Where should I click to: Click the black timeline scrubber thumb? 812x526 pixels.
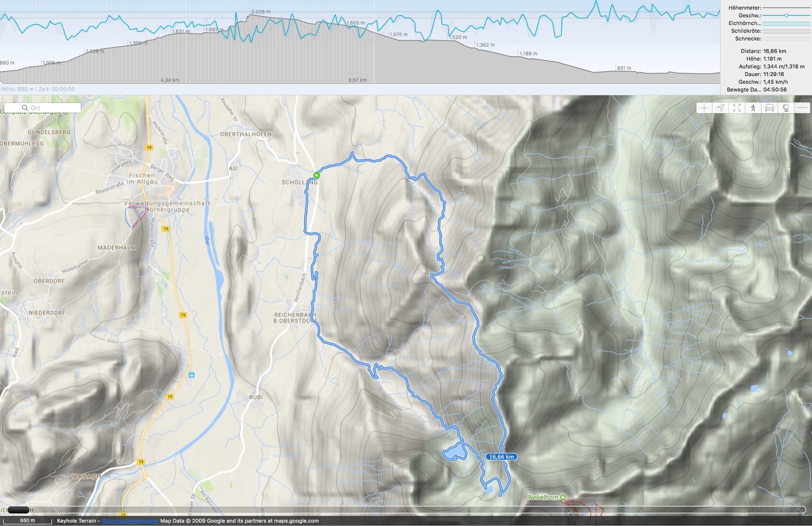18,510
